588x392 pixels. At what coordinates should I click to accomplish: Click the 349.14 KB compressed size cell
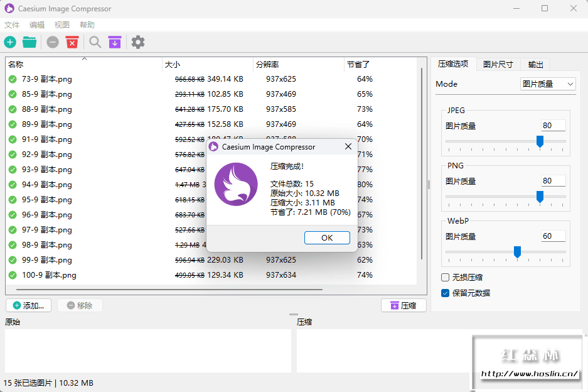[225, 79]
